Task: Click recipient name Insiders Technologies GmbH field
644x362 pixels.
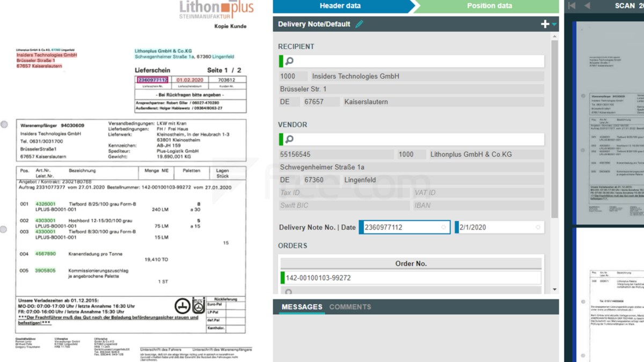Action: tap(427, 77)
